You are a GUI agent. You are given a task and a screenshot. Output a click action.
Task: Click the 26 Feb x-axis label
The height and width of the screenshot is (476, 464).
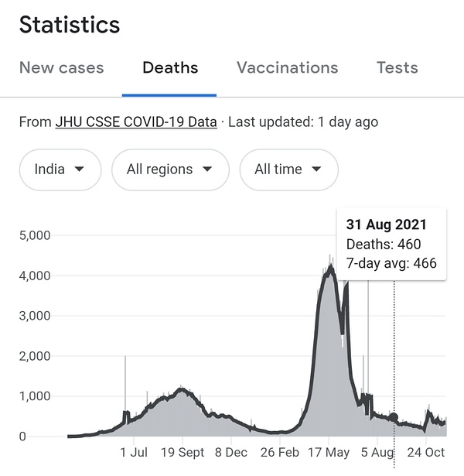tap(280, 452)
